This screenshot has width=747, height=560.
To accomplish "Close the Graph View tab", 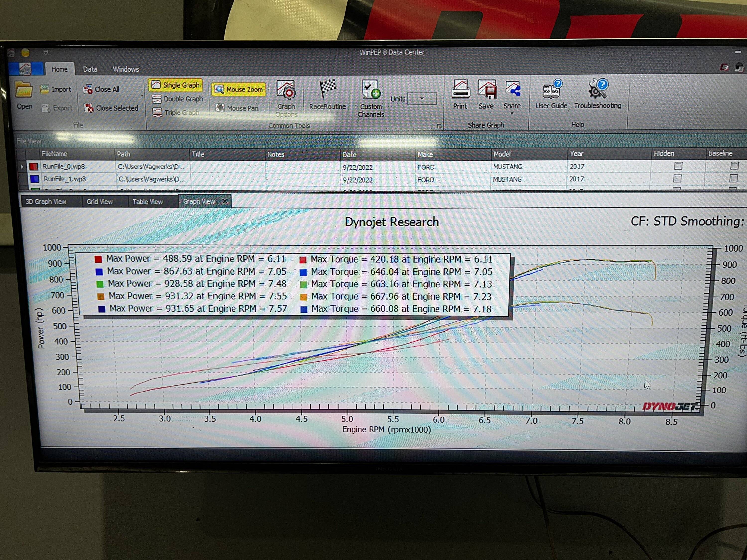I will pos(225,201).
